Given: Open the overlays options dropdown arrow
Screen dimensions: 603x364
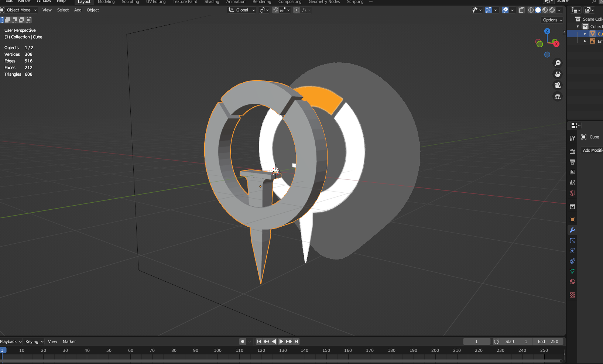Looking at the screenshot, I should (512, 10).
